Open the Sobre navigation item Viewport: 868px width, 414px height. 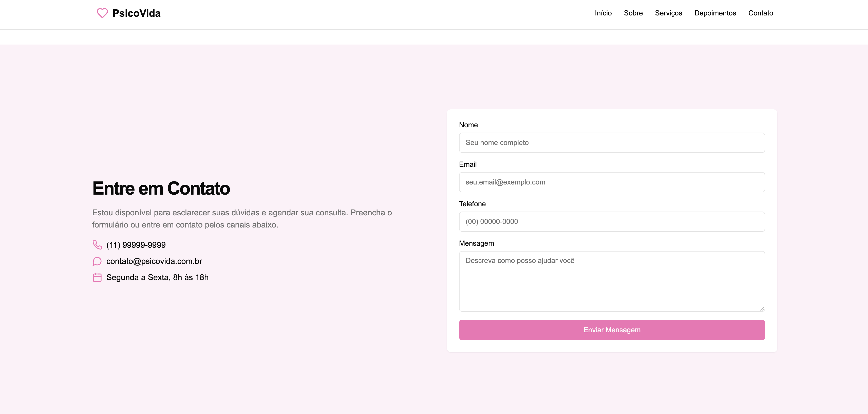pos(633,13)
